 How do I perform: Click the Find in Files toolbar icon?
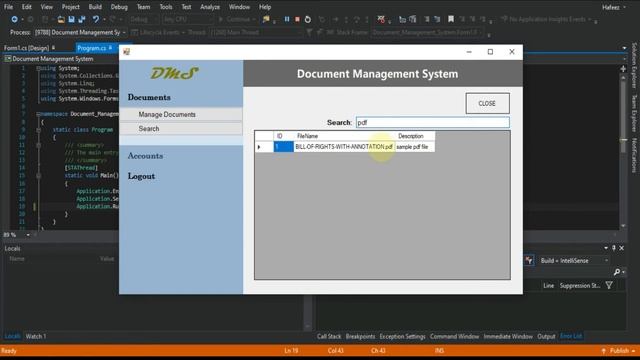point(266,19)
